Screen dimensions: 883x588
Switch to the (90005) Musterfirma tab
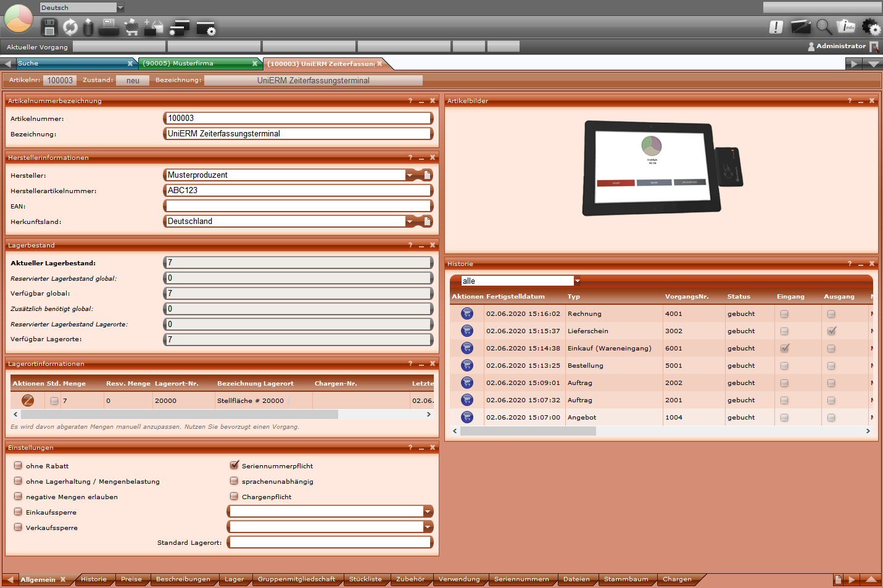click(x=196, y=64)
